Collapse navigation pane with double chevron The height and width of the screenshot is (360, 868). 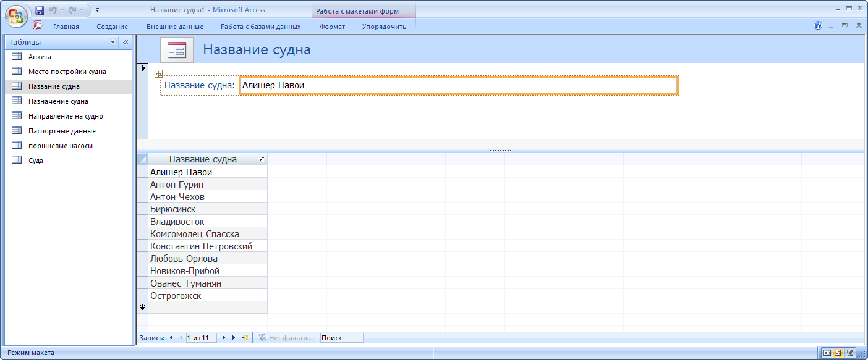click(125, 43)
